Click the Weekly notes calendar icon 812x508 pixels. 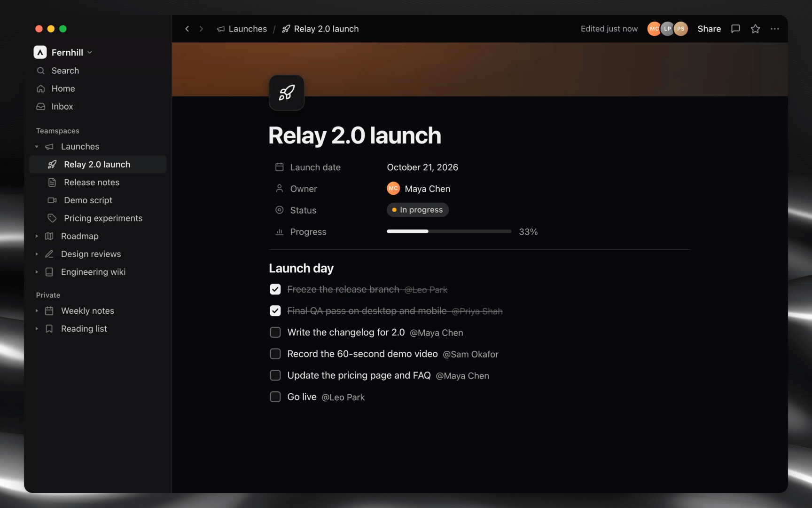click(x=49, y=310)
